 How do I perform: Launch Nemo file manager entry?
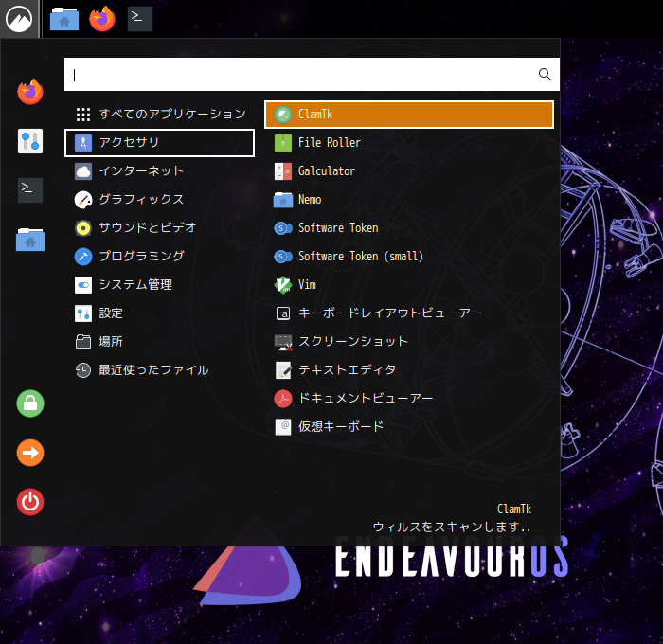[x=409, y=200]
